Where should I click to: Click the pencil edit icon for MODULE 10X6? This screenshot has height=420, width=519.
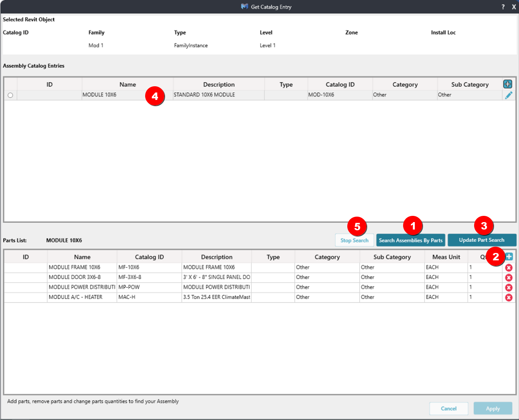coord(508,95)
